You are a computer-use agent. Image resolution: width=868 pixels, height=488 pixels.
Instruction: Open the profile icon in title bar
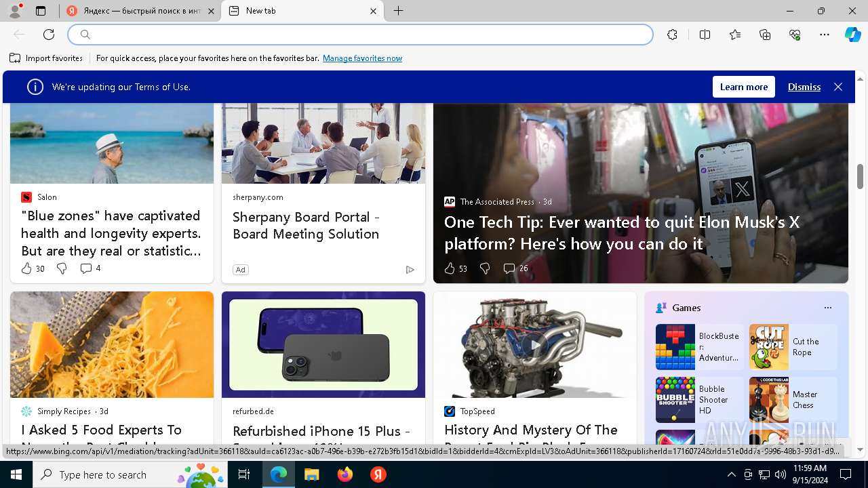pyautogui.click(x=14, y=11)
